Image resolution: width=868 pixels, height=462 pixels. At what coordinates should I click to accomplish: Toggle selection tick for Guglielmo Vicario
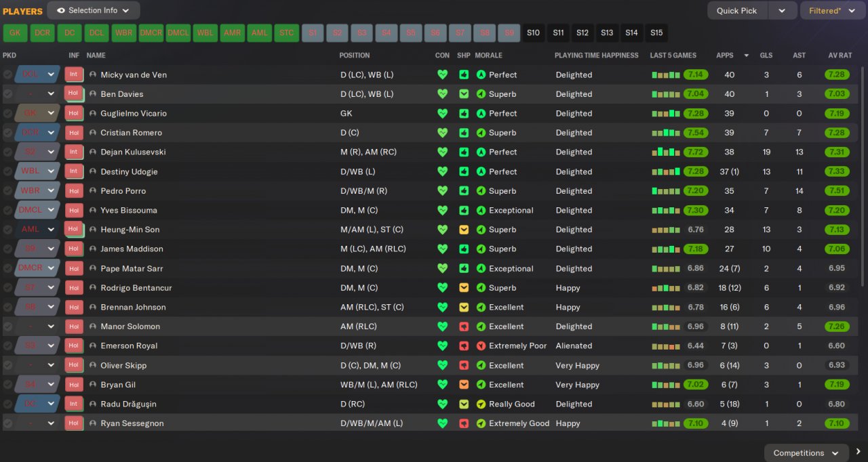pos(7,114)
